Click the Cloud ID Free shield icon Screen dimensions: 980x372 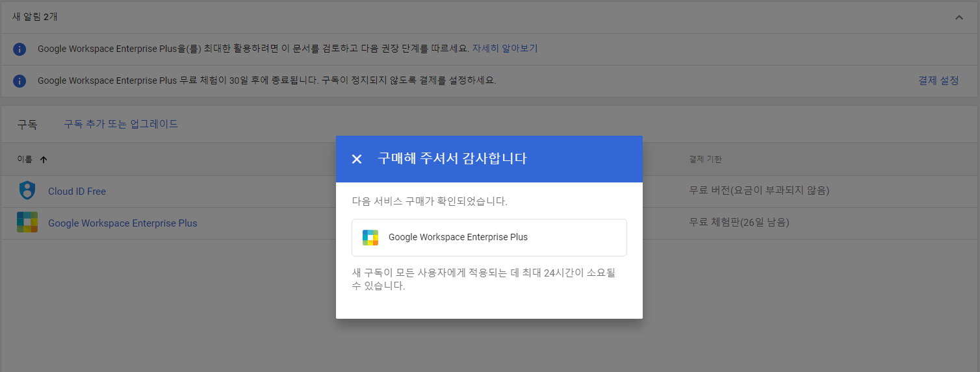27,191
